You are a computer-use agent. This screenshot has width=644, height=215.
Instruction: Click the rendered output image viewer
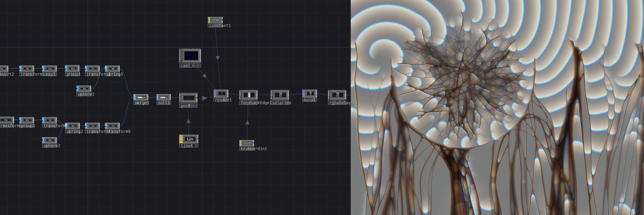tap(497, 107)
